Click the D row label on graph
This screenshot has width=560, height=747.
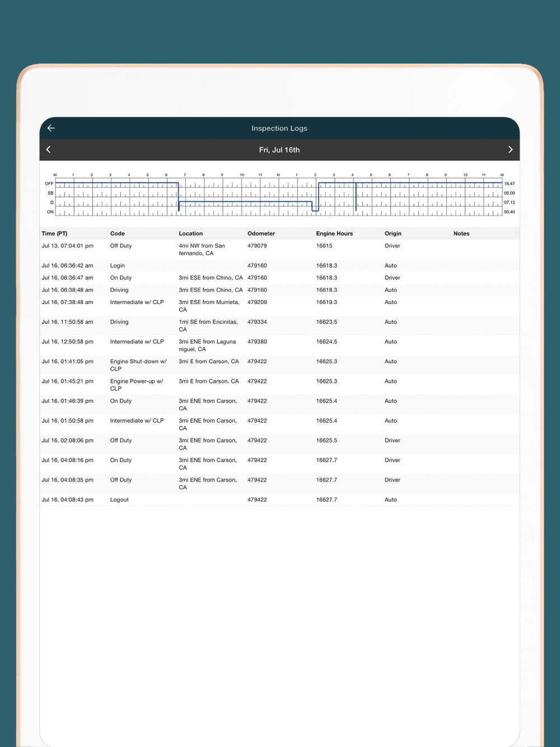52,202
